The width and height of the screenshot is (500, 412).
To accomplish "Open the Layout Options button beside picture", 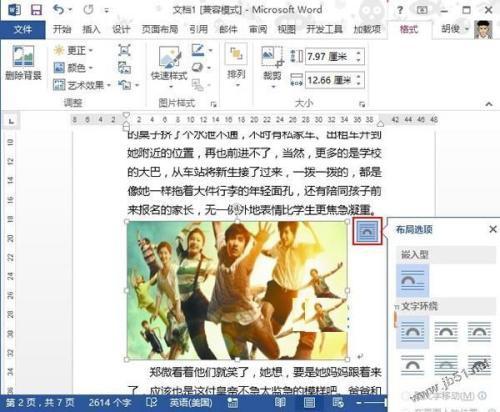I will tap(367, 231).
